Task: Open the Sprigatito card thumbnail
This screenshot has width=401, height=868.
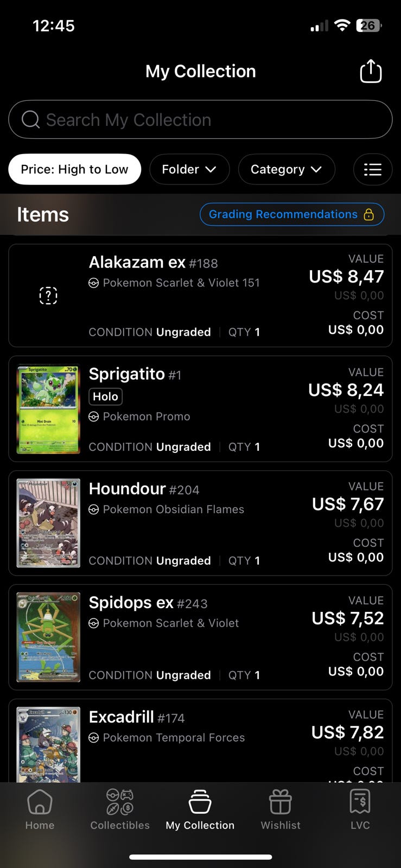Action: click(x=48, y=409)
